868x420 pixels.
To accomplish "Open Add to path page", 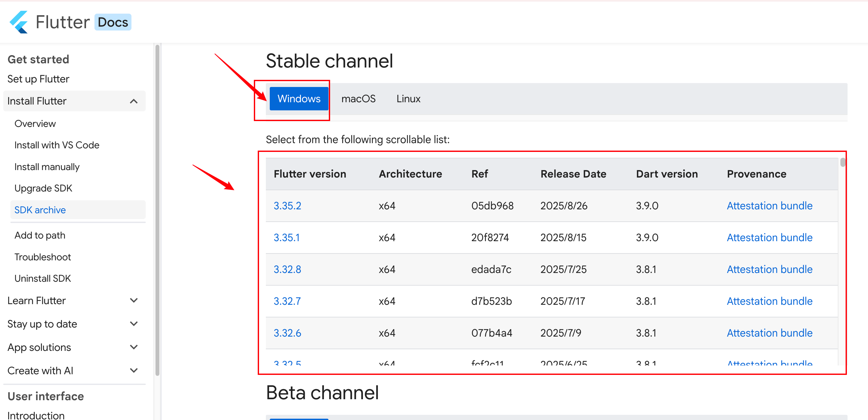I will tap(40, 235).
